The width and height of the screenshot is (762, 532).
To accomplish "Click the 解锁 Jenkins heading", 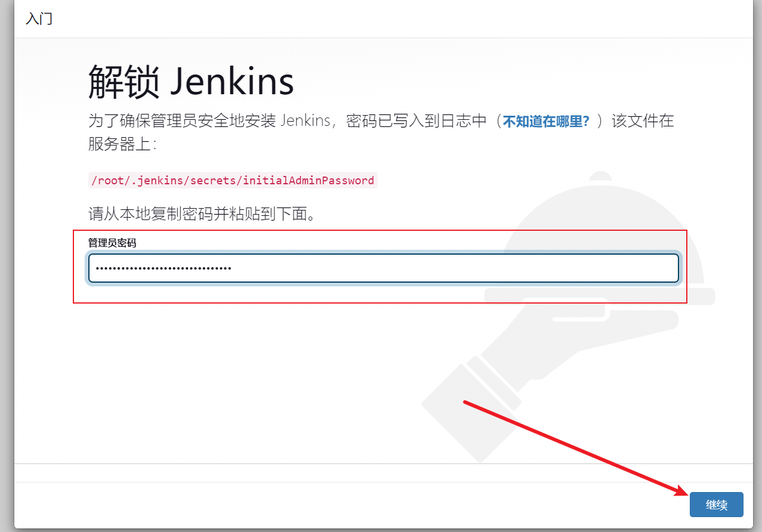I will pyautogui.click(x=191, y=81).
